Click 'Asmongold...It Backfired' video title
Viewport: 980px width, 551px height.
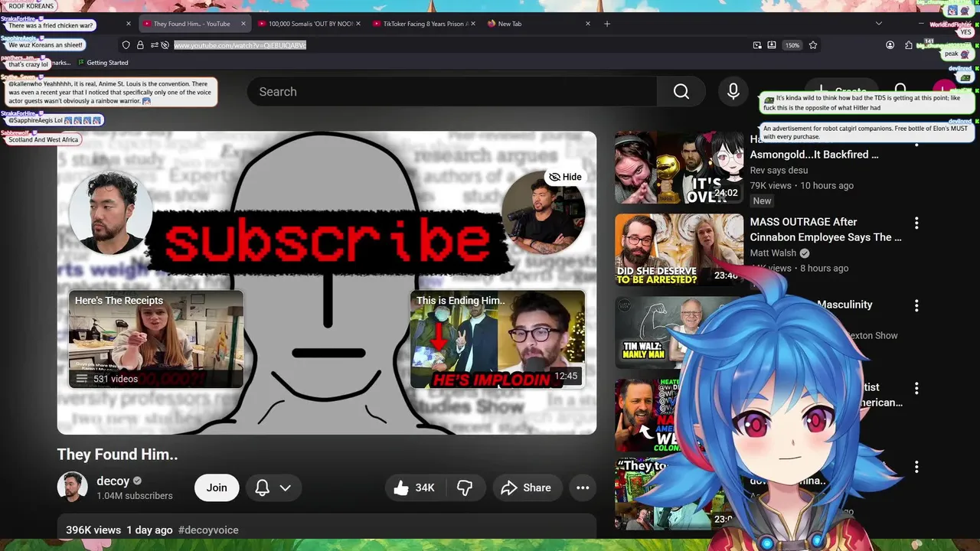(x=815, y=147)
